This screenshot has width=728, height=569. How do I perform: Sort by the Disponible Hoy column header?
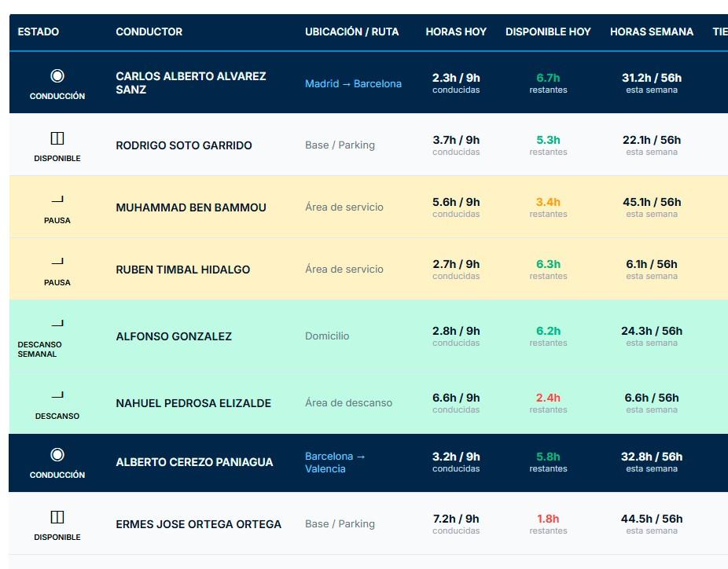(x=548, y=31)
